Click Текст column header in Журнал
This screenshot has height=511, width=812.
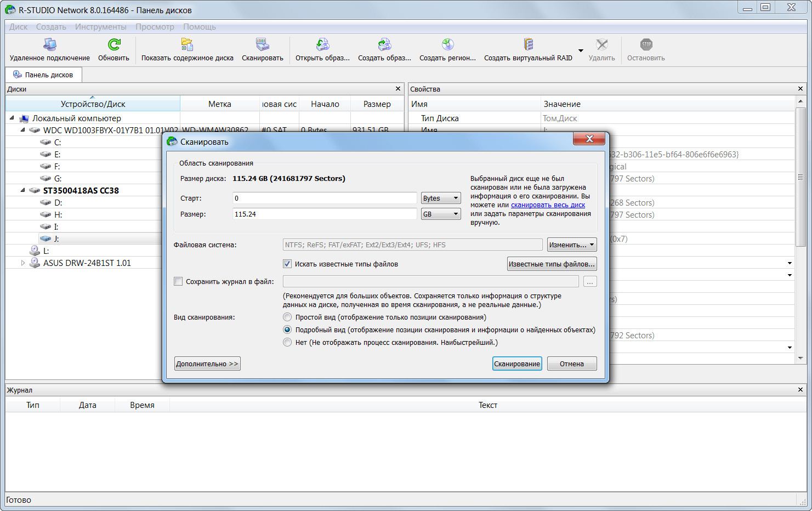point(487,405)
